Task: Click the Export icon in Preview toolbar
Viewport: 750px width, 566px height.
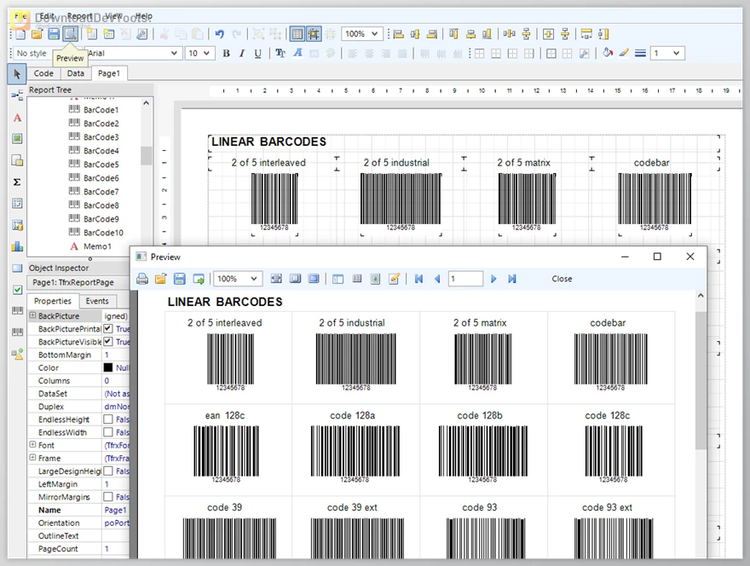Action: click(199, 279)
